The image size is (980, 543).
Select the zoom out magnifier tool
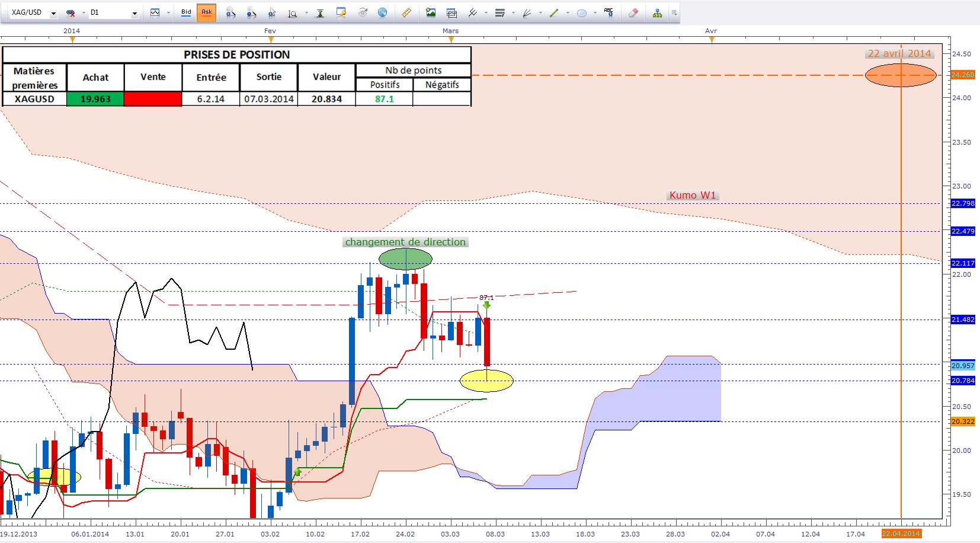251,13
